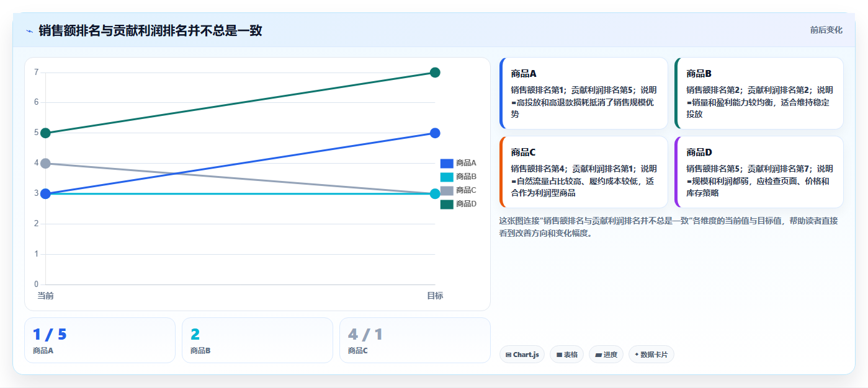This screenshot has width=868, height=388.
Task: Click legend label 商品D
Action: (466, 204)
